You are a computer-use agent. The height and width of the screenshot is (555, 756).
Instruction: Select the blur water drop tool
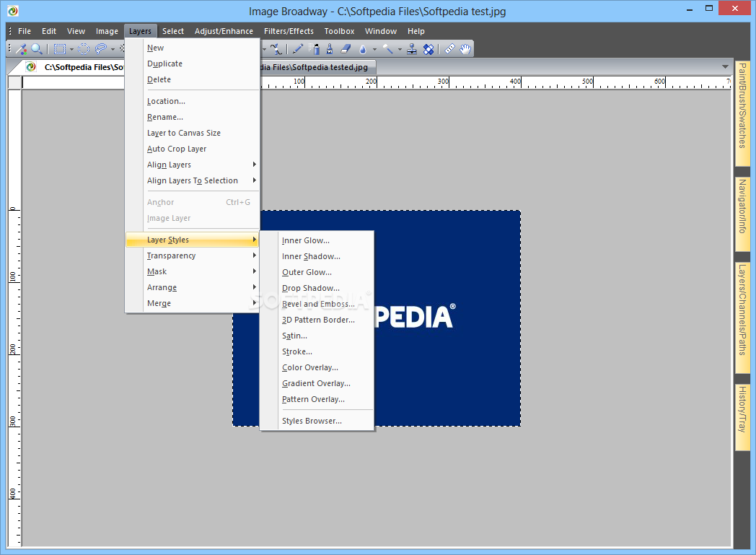click(x=363, y=48)
